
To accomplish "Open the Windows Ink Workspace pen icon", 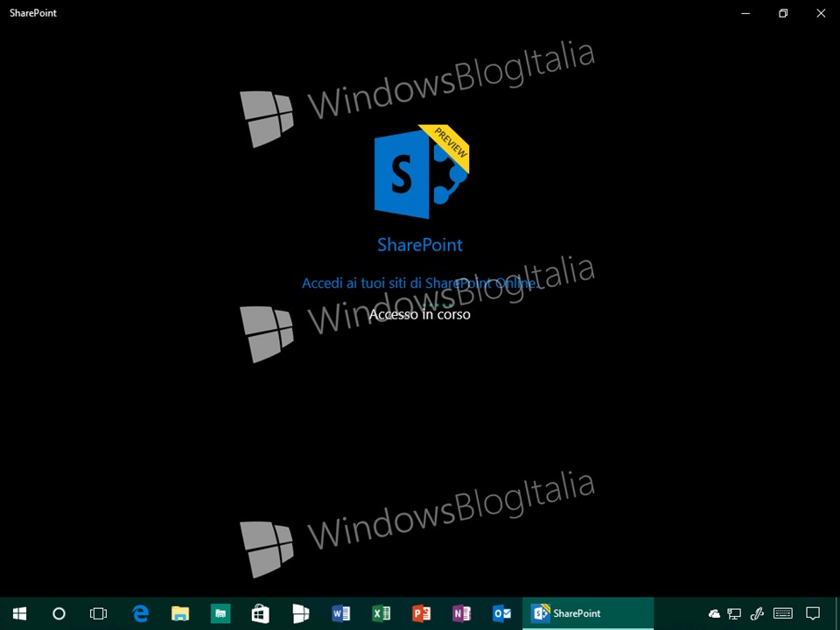I will coord(757,614).
